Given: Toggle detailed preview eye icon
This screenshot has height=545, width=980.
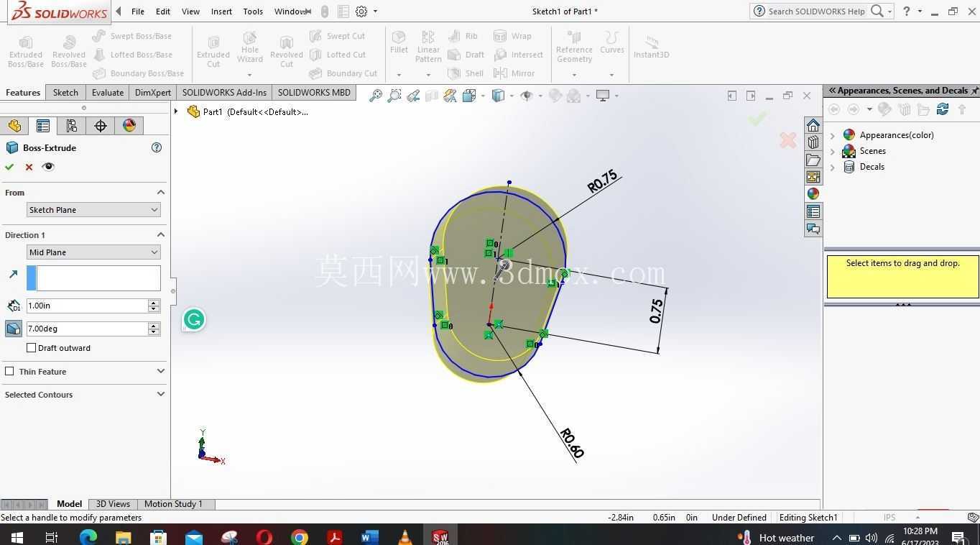Looking at the screenshot, I should tap(48, 167).
